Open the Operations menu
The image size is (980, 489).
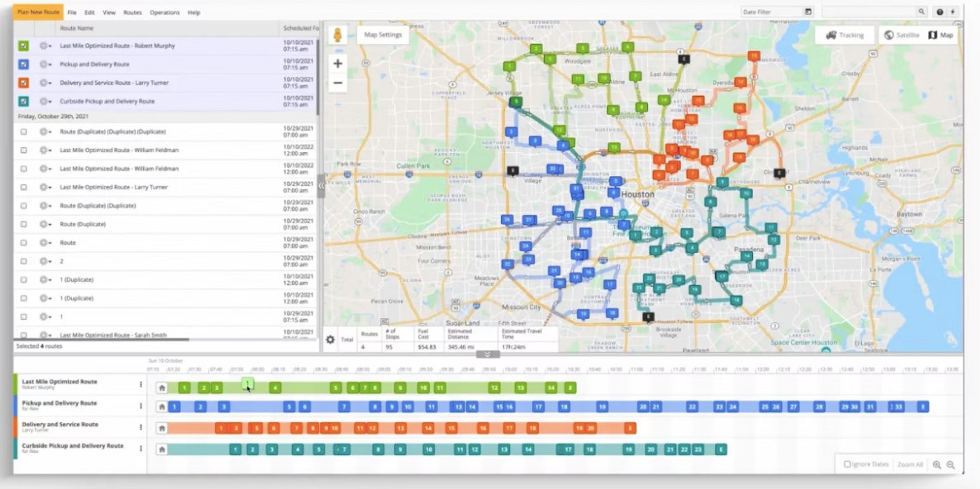[164, 13]
